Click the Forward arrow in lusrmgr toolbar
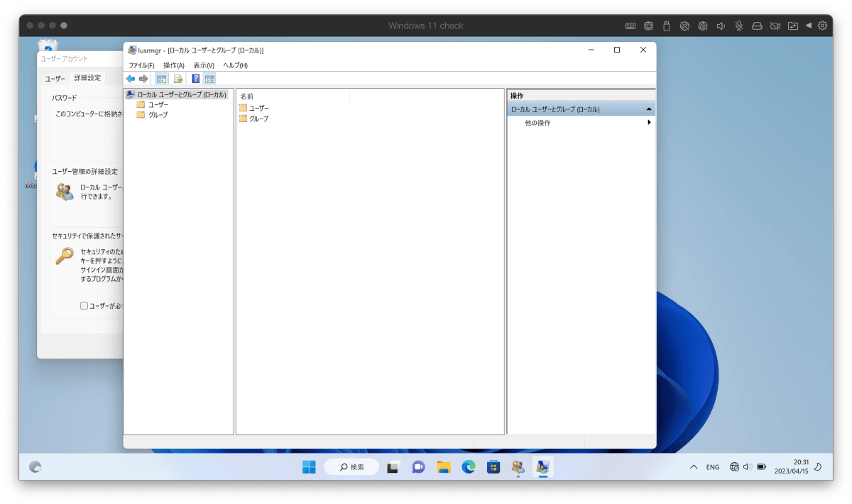Viewport: 852px width, 504px height. (143, 79)
